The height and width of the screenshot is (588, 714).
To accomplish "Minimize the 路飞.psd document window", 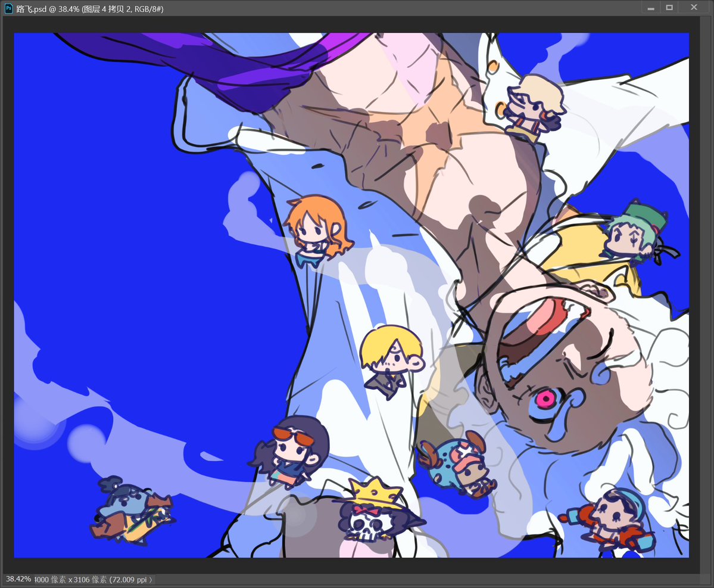I will click(651, 8).
